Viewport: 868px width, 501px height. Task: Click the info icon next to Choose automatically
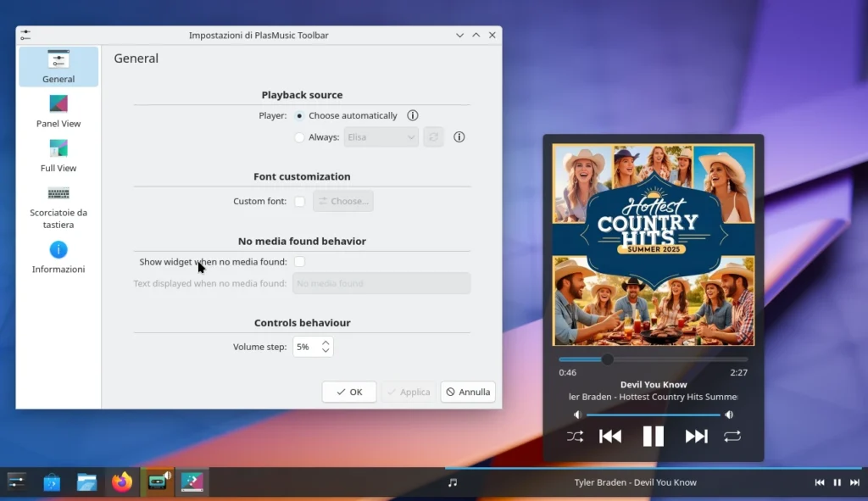[x=413, y=115]
